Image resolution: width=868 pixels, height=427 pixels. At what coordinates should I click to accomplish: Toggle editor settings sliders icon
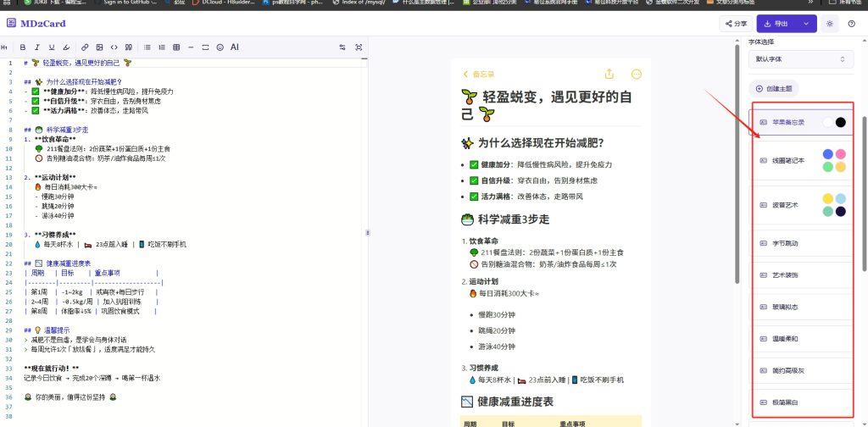click(x=342, y=47)
